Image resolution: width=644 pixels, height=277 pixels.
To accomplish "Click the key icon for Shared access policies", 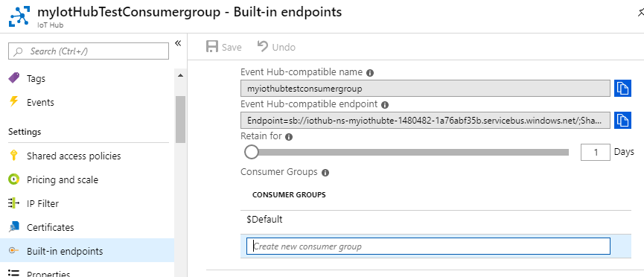I will [x=14, y=156].
